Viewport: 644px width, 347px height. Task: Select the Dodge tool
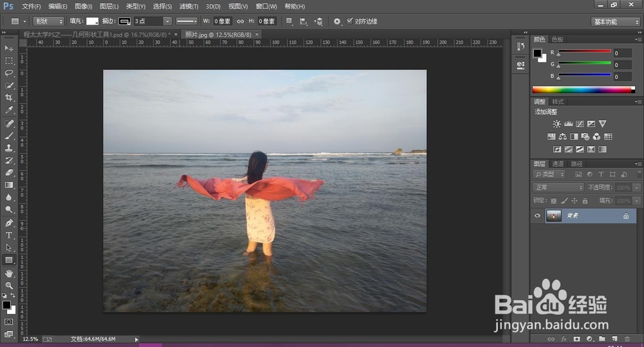pyautogui.click(x=8, y=210)
